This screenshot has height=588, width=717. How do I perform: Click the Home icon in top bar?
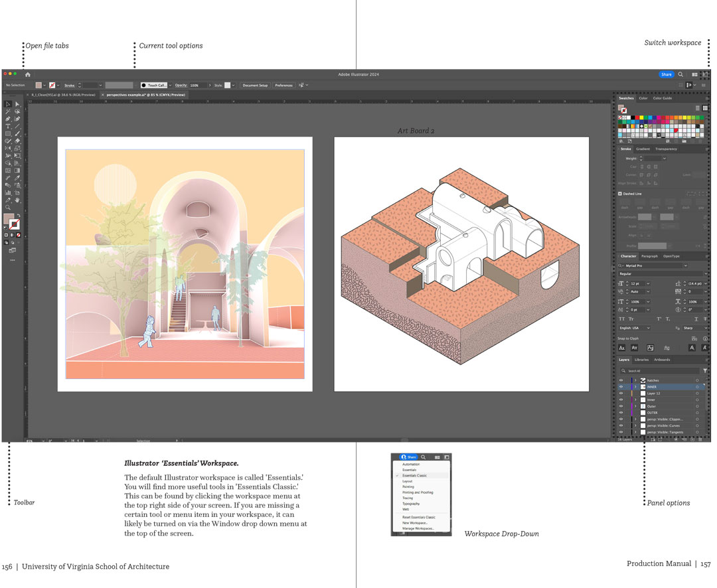[27, 75]
